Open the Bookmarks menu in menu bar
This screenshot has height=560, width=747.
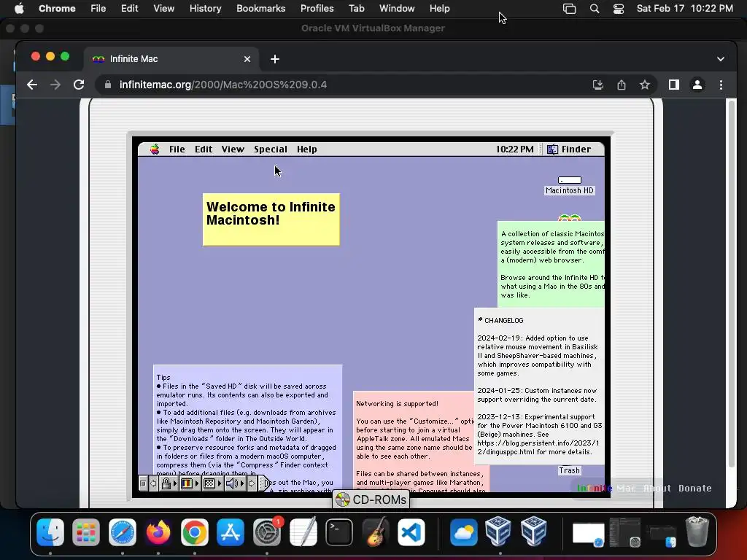coord(260,8)
